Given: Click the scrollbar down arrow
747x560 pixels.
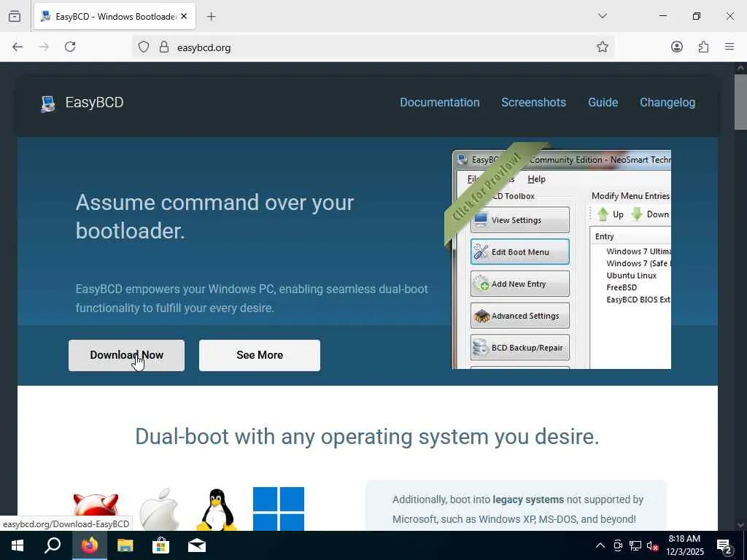Looking at the screenshot, I should click(x=740, y=525).
